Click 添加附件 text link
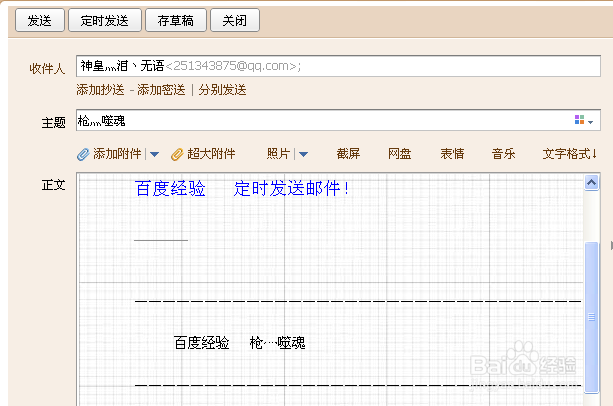 click(x=117, y=154)
